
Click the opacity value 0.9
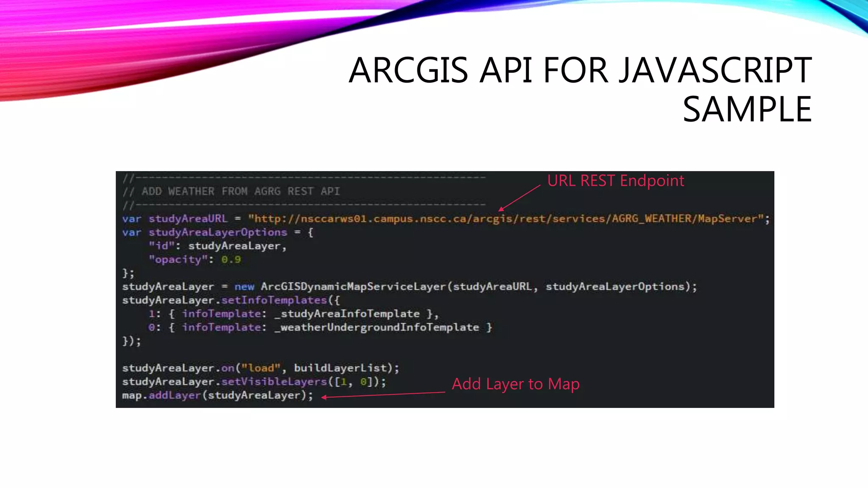click(x=231, y=260)
